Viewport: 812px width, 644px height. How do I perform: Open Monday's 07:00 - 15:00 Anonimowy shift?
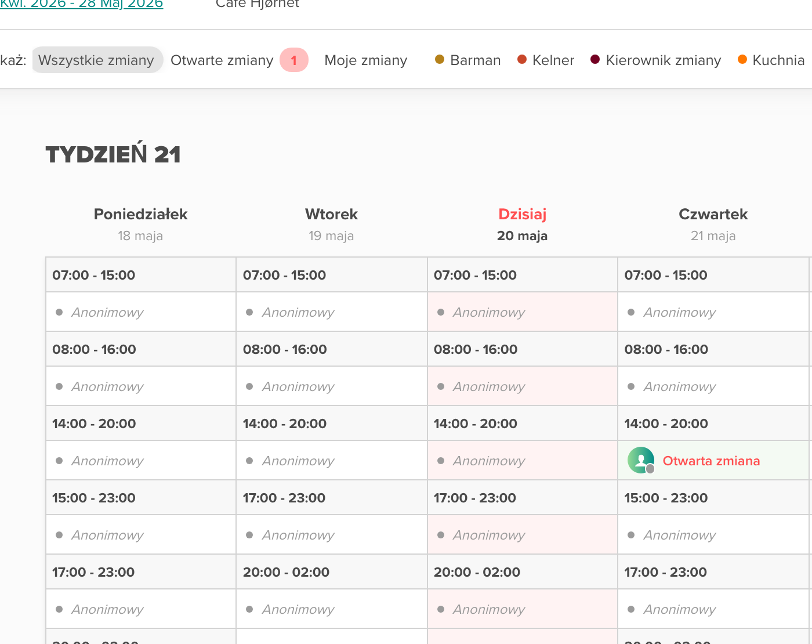[x=141, y=312]
